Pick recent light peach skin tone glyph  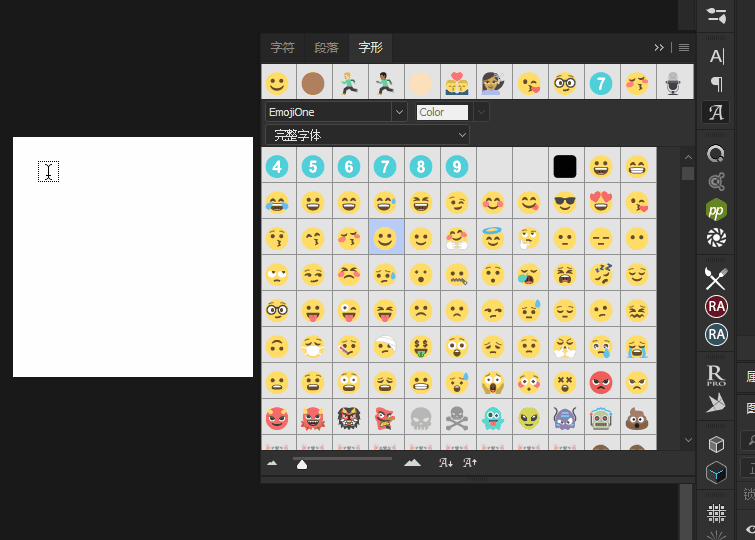pos(421,82)
